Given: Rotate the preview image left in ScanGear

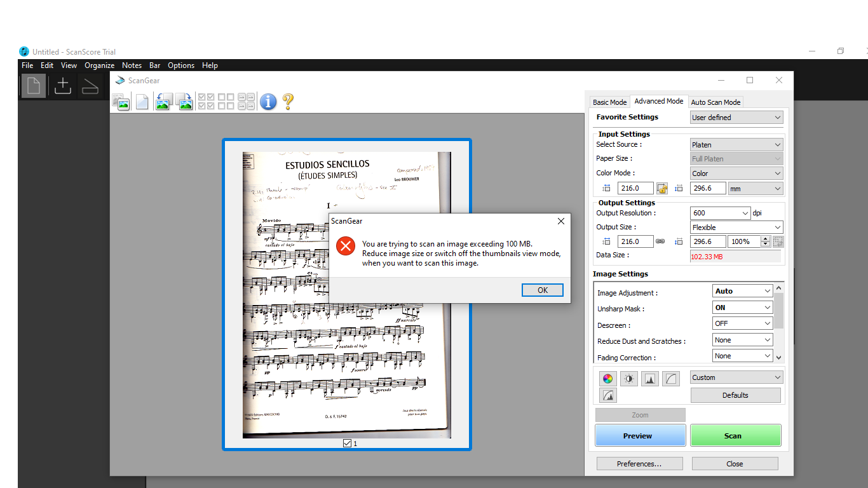Looking at the screenshot, I should (x=163, y=102).
